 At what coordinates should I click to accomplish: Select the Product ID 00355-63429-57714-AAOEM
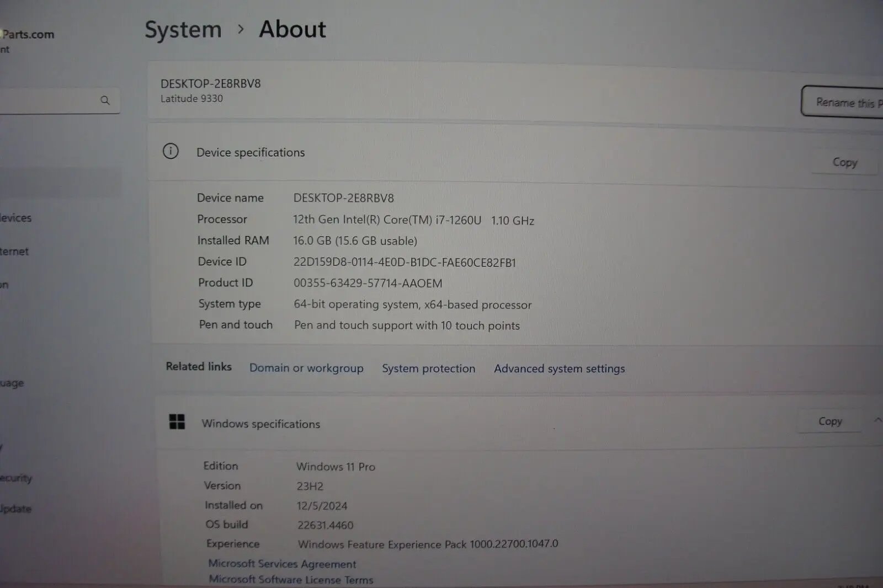368,283
